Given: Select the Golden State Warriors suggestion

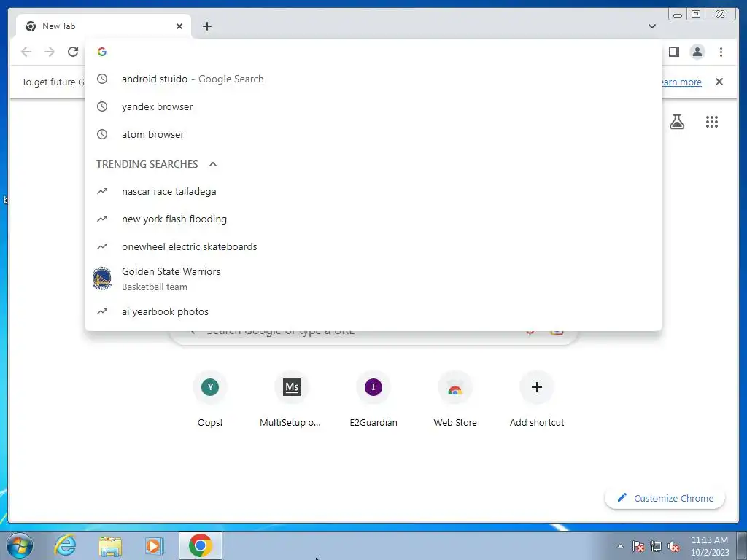Looking at the screenshot, I should [373, 279].
